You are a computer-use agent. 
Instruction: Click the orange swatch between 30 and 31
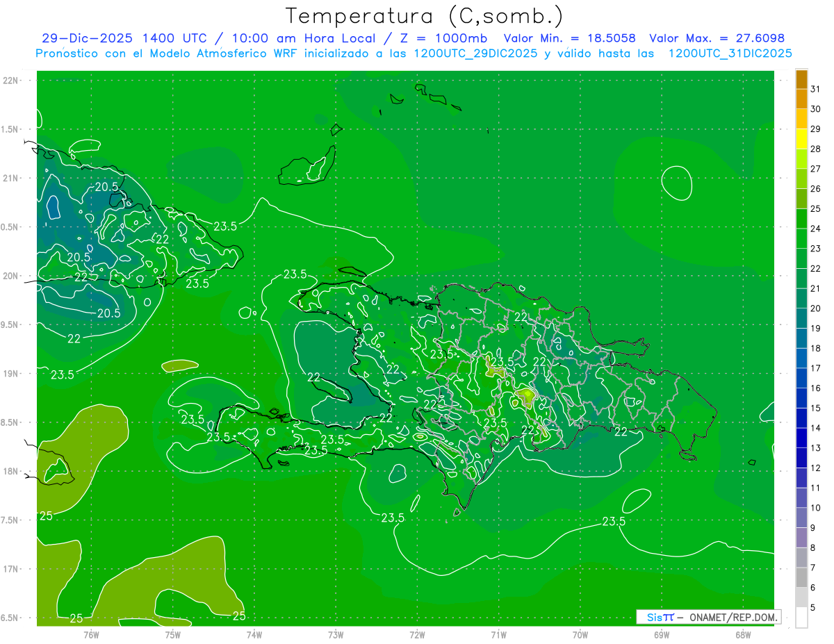[801, 99]
